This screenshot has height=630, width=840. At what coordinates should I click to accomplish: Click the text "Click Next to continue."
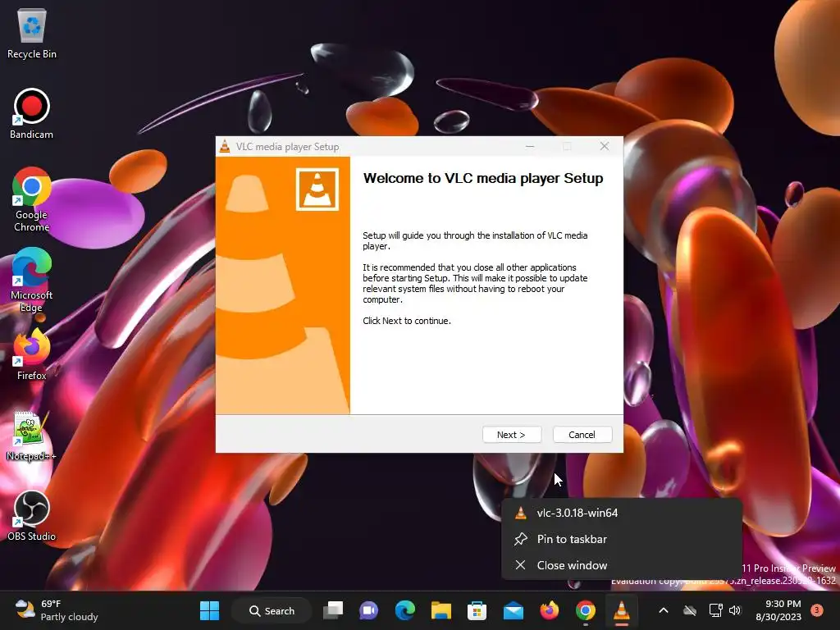pyautogui.click(x=407, y=321)
